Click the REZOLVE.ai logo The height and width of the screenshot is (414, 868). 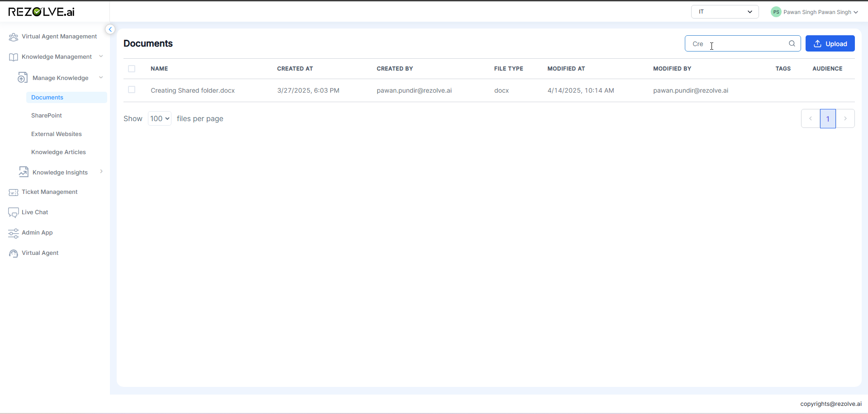tap(41, 12)
